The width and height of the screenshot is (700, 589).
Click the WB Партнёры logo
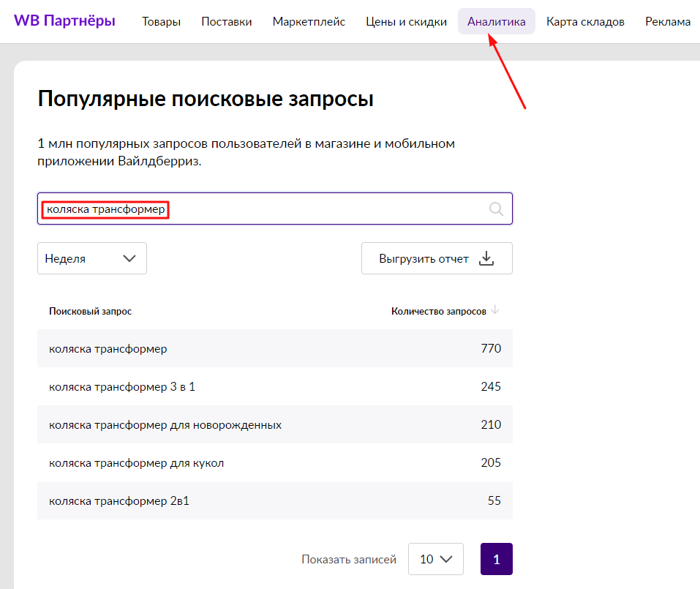pyautogui.click(x=64, y=20)
